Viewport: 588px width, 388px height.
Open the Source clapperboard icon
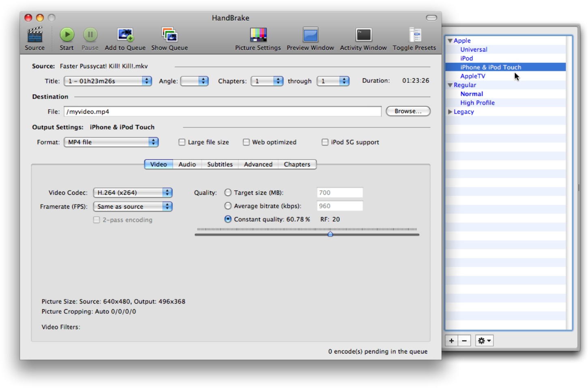pyautogui.click(x=35, y=35)
